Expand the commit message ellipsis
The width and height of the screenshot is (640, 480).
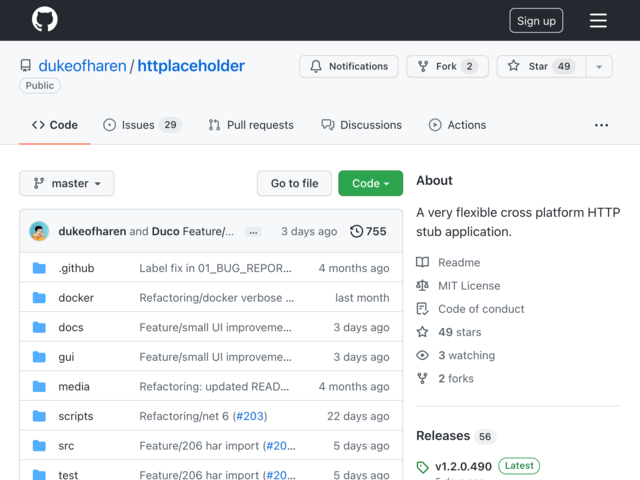point(253,232)
